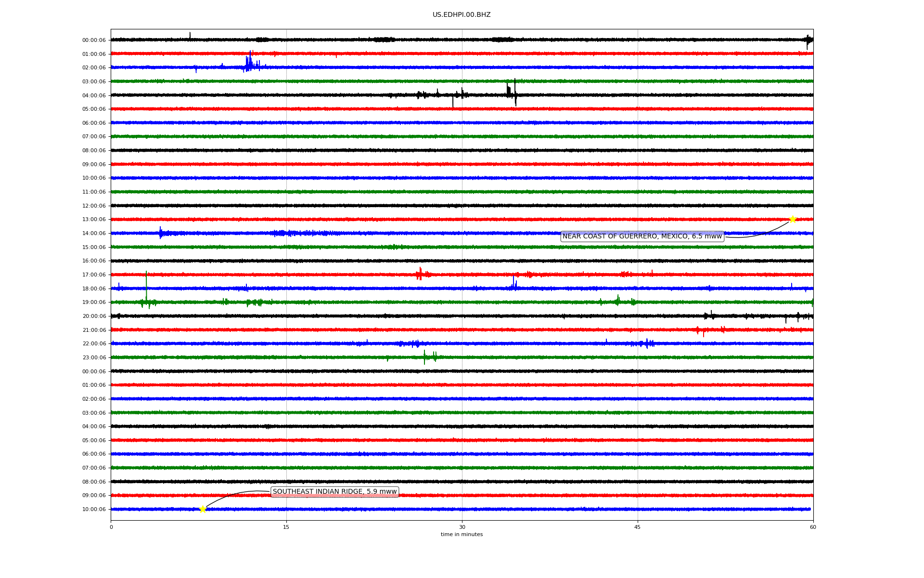Click the 14:00:06 row time label
Image resolution: width=924 pixels, height=578 pixels.
coord(94,234)
